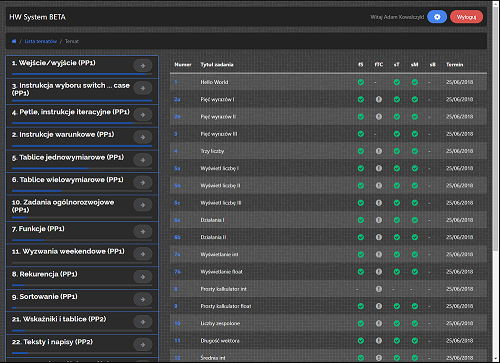
Task: Select topic 1. Wejście/wyjście (PP1)
Action: pos(54,63)
